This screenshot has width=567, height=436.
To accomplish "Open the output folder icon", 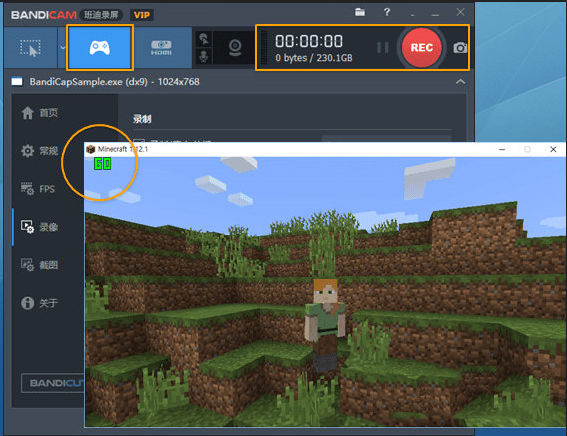I will [x=360, y=12].
